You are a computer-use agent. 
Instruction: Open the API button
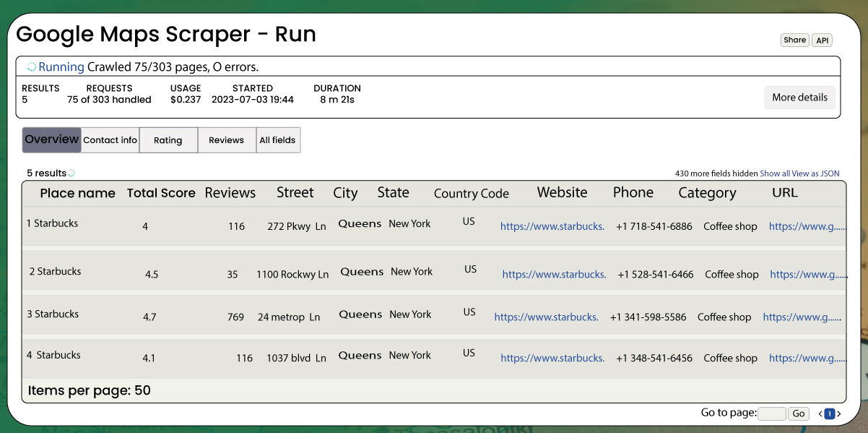coord(822,40)
